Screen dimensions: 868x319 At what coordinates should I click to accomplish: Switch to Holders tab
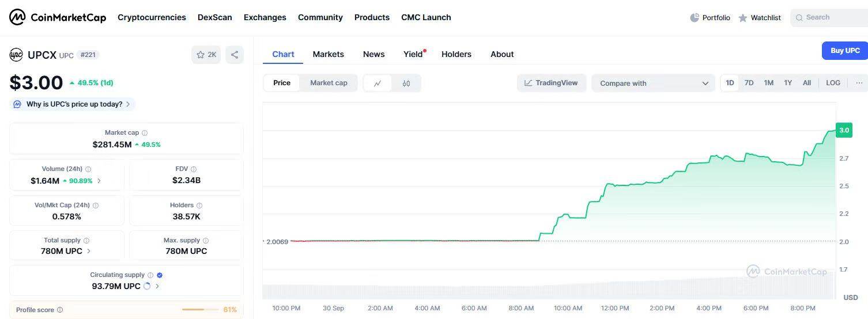coord(456,54)
